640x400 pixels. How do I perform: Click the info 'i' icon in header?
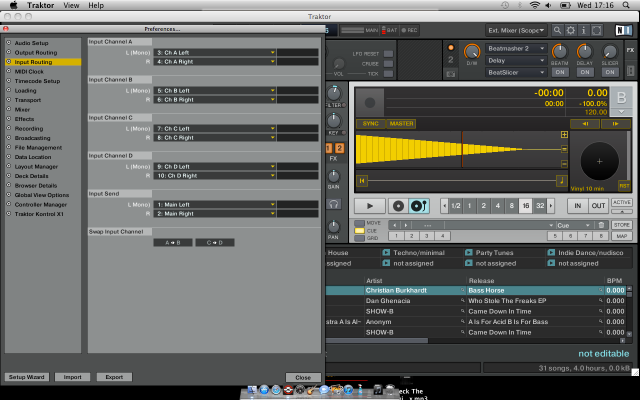click(x=584, y=30)
